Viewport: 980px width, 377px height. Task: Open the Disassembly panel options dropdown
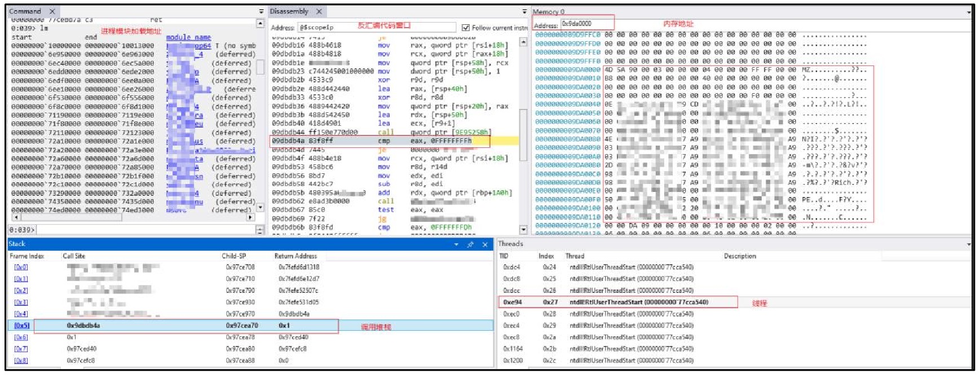tap(525, 12)
